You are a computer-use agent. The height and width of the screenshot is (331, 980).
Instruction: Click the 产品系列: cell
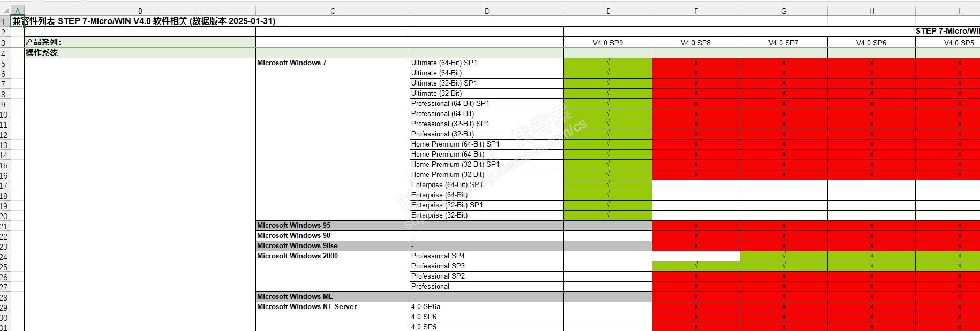point(140,42)
